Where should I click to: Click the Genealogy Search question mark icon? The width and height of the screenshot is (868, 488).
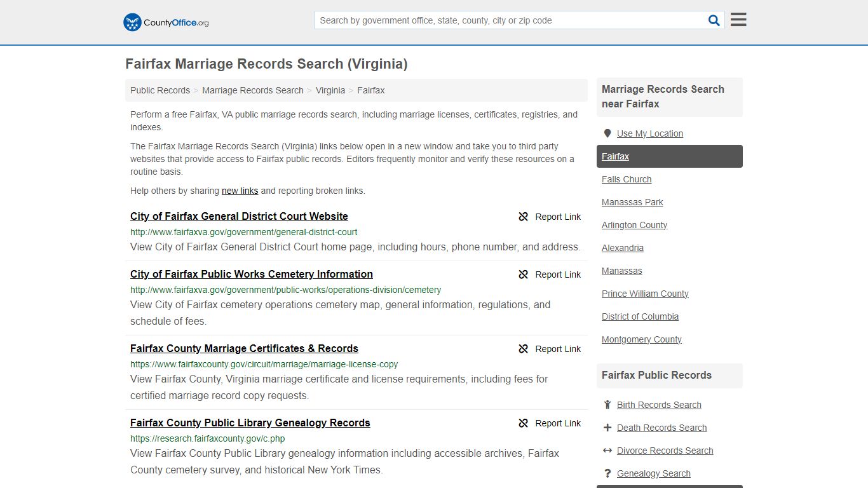click(x=607, y=473)
